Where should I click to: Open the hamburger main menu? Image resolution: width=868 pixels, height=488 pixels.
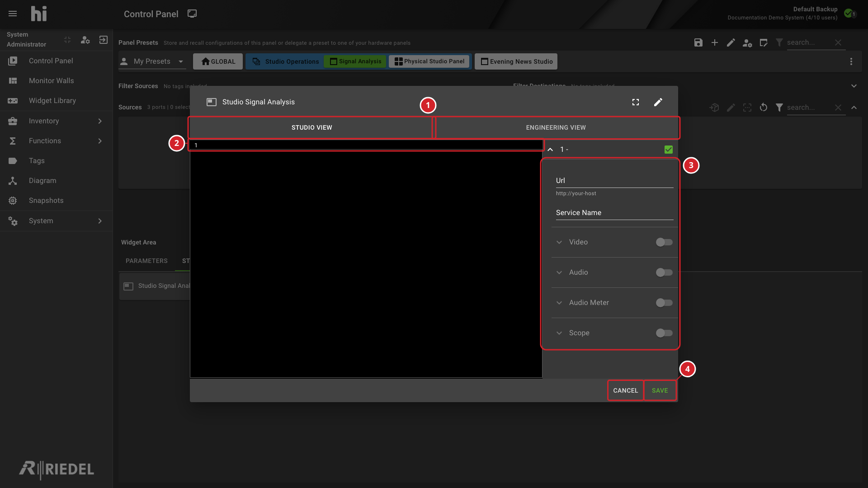(x=13, y=14)
